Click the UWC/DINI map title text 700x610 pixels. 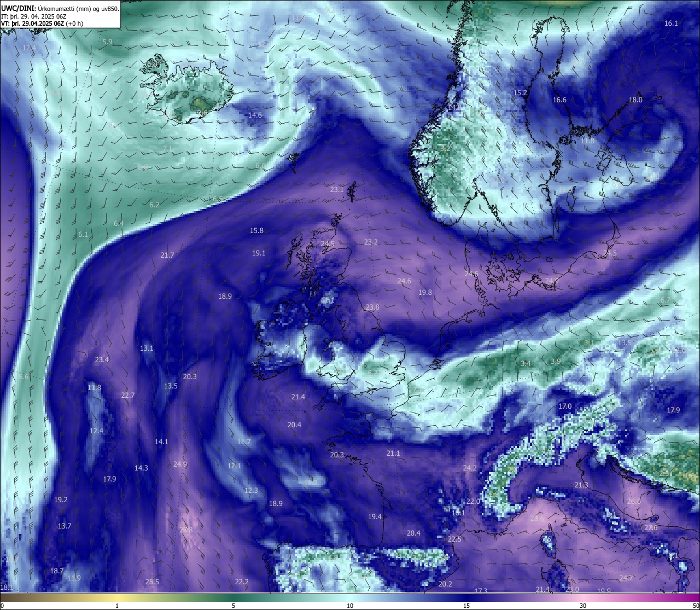point(59,8)
